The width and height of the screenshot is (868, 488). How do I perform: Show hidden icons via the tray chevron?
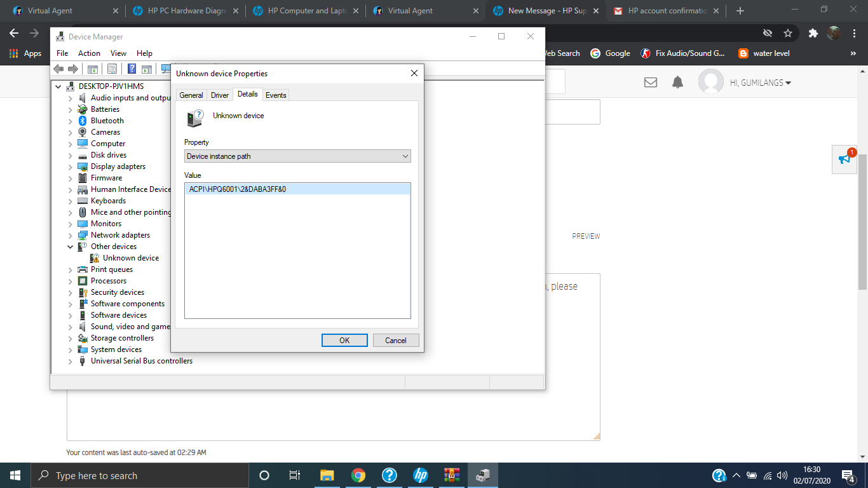(x=735, y=475)
